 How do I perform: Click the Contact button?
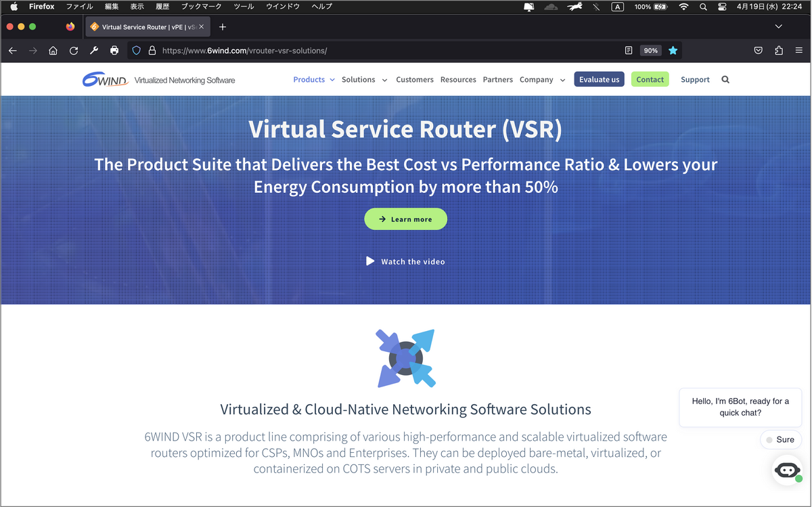point(650,79)
